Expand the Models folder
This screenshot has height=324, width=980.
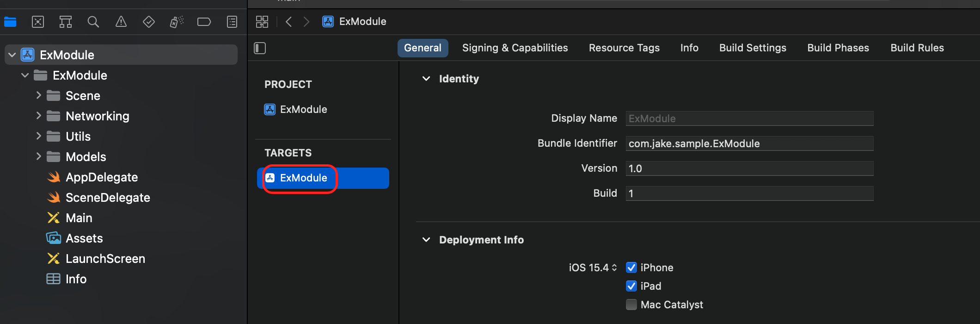coord(39,156)
